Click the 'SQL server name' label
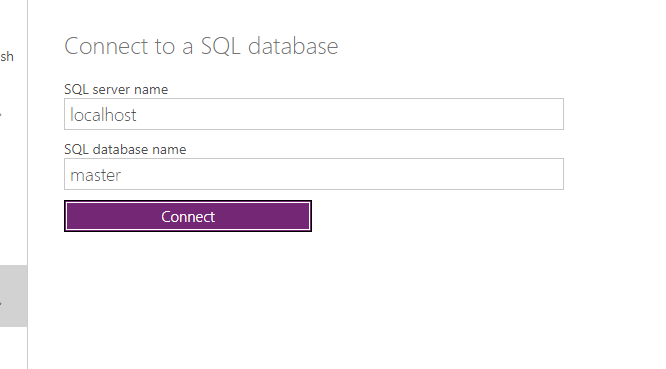666x369 pixels. (x=116, y=89)
